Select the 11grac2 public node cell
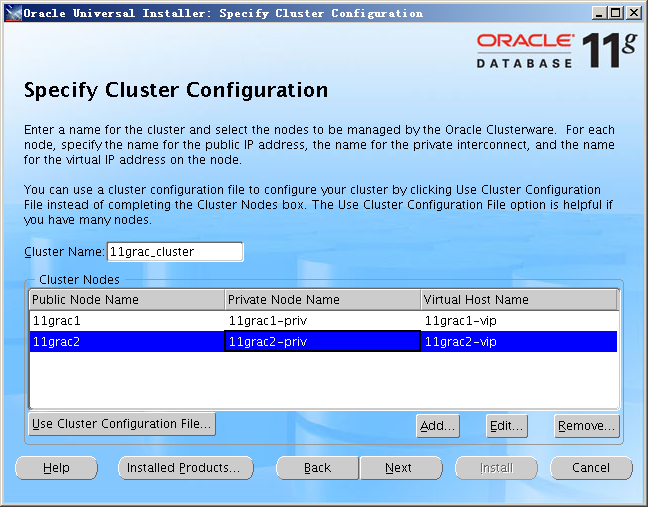648x507 pixels. (x=126, y=342)
